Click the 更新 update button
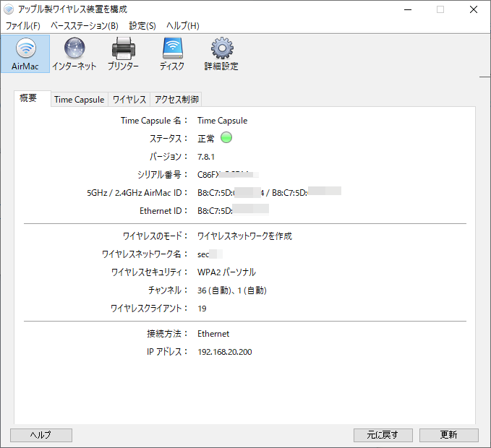The image size is (491, 448). tap(449, 435)
